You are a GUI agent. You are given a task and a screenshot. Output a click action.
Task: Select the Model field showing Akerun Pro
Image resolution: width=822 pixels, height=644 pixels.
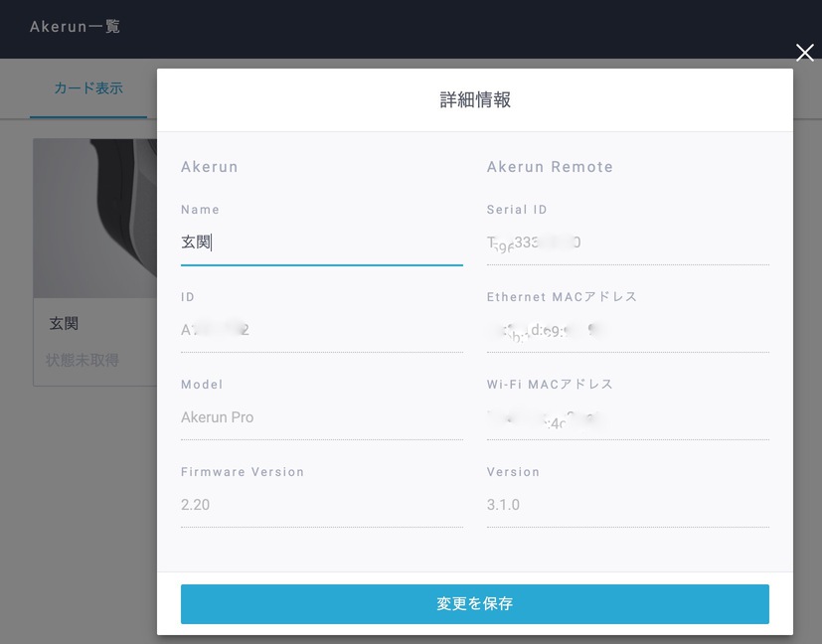(321, 417)
